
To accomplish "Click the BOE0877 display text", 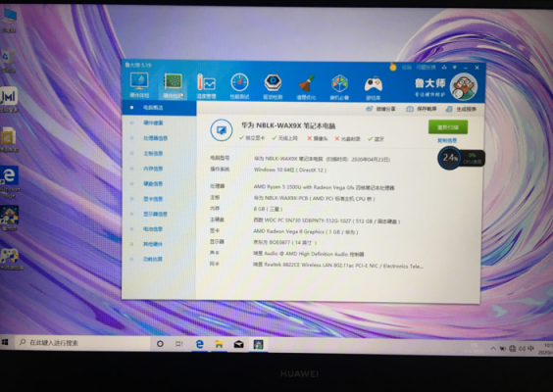I will pos(285,242).
